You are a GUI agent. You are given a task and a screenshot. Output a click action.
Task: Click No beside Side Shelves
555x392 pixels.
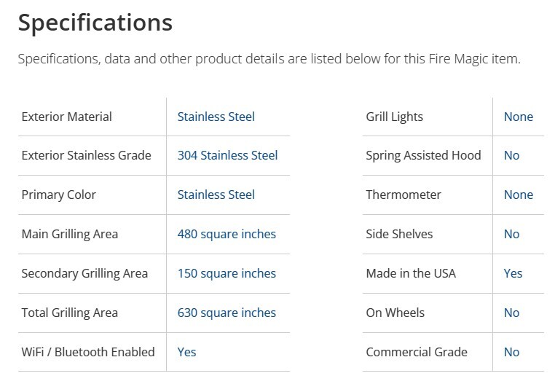(511, 234)
